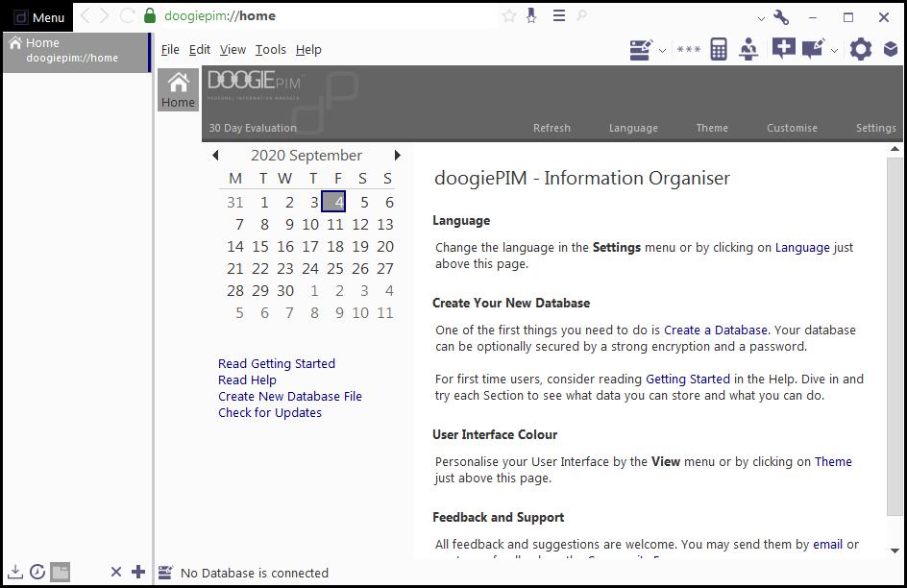Toggle the tab panel view at bottom left

click(61, 572)
